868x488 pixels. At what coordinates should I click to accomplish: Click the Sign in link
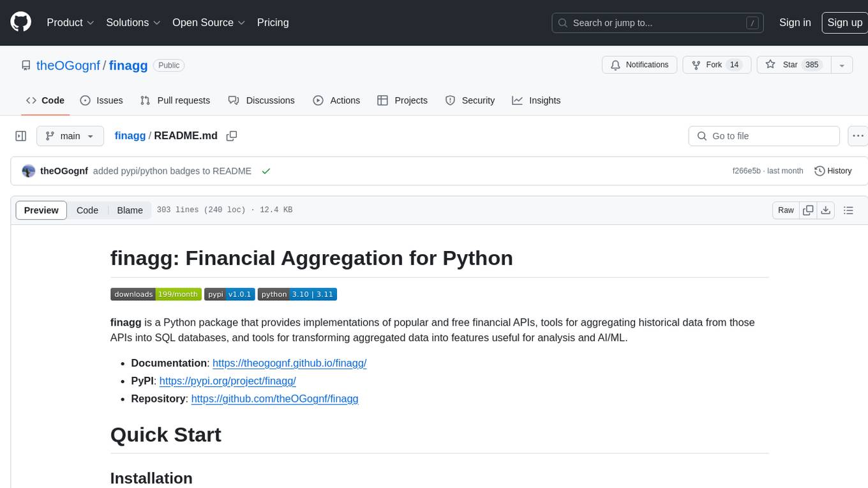click(795, 22)
